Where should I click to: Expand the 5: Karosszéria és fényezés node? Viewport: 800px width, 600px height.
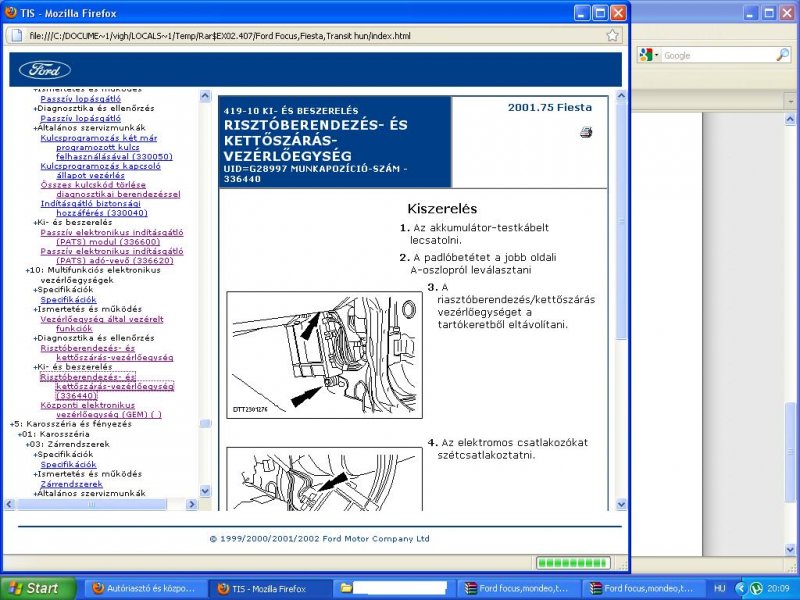[12, 424]
